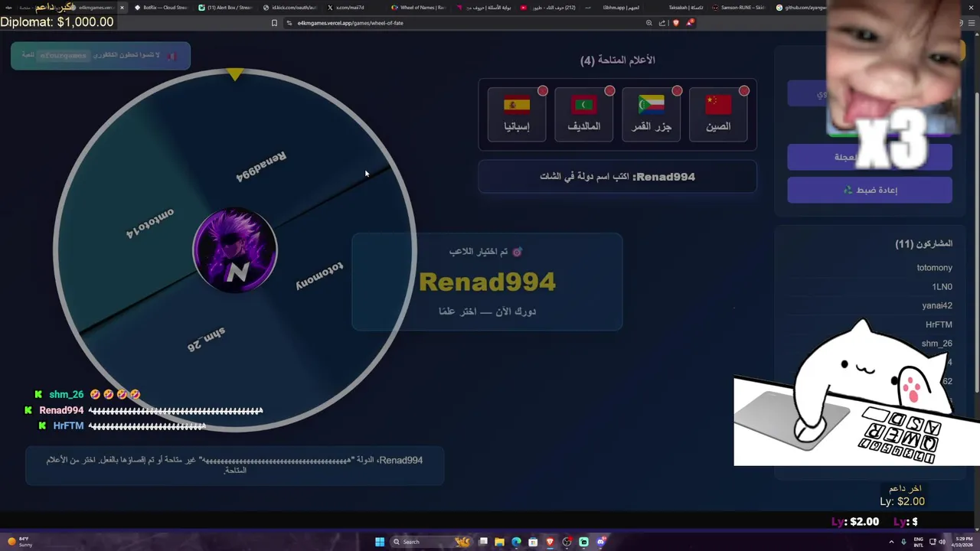Open Brave browser from taskbar

(x=550, y=542)
